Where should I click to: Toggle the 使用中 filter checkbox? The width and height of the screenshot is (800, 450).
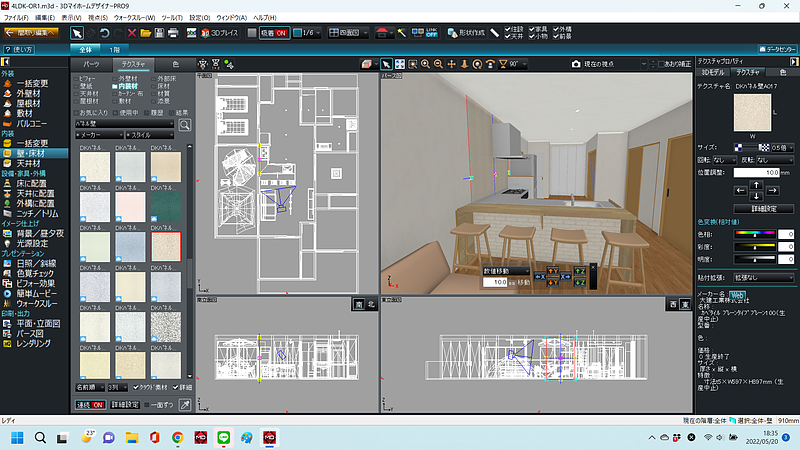coord(114,112)
